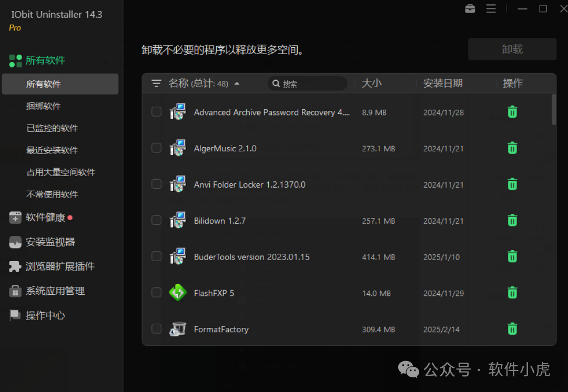Viewport: 568px width, 392px height.
Task: Click the BuderTools app icon
Action: 178,256
